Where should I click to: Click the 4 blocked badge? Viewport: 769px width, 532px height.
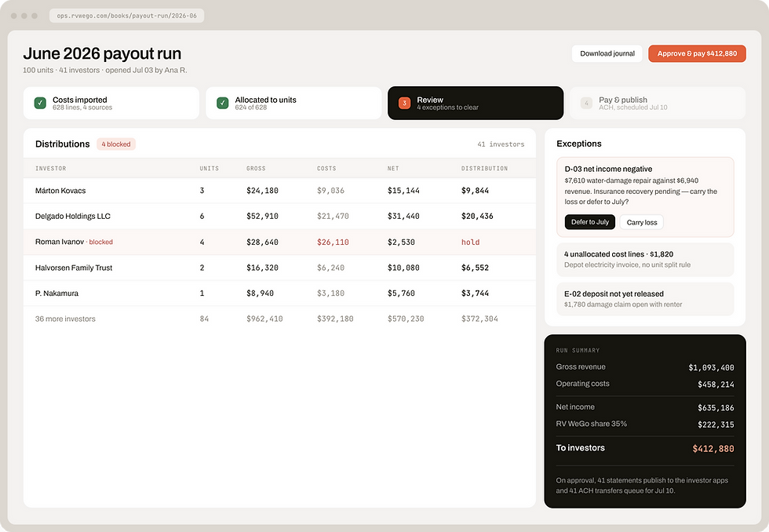click(116, 144)
